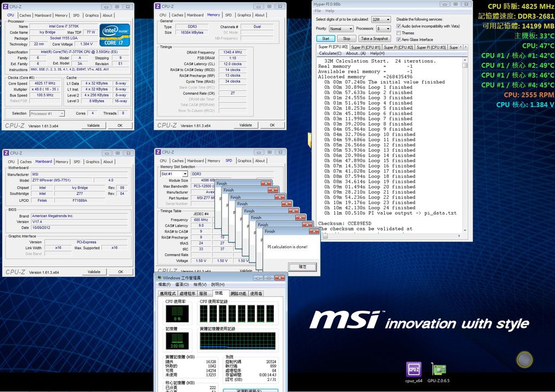Click Take a Snapshot button
The image size is (555, 392).
pyautogui.click(x=375, y=38)
